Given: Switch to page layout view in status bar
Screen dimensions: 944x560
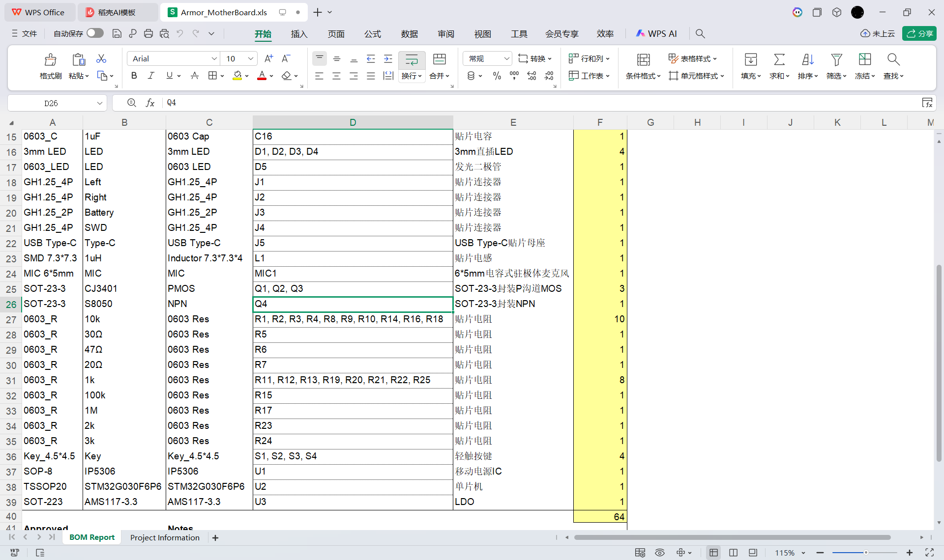Looking at the screenshot, I should tap(733, 553).
